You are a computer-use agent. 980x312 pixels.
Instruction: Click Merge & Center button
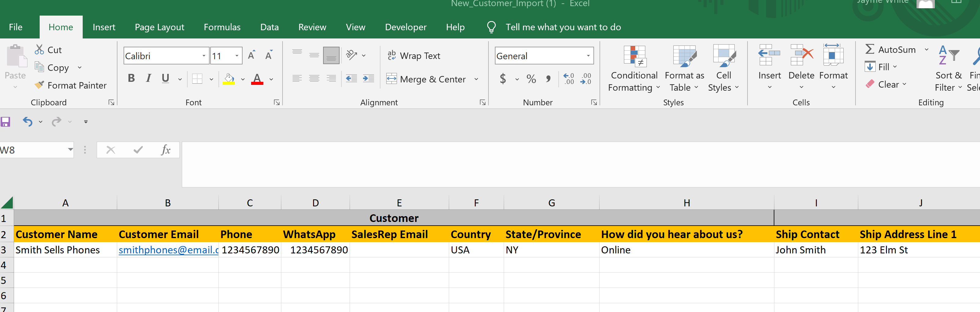(426, 79)
